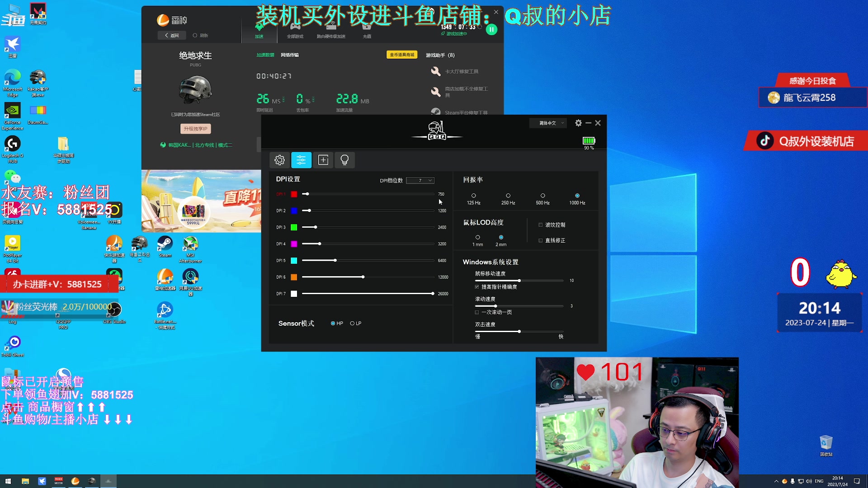Enable the 波纹控制 checkbox
This screenshot has height=488, width=868.
540,225
